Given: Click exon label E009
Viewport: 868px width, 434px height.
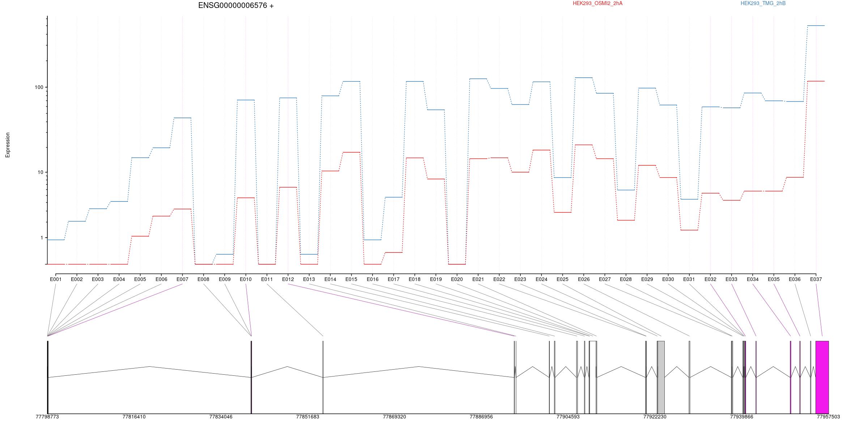Looking at the screenshot, I should (x=225, y=279).
